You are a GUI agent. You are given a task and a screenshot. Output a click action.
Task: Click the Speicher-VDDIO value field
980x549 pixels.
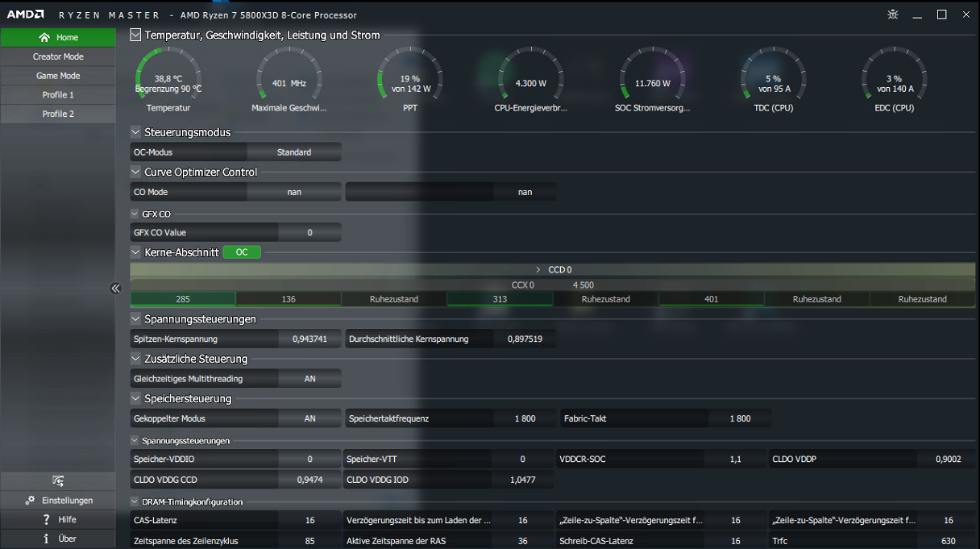pos(309,460)
